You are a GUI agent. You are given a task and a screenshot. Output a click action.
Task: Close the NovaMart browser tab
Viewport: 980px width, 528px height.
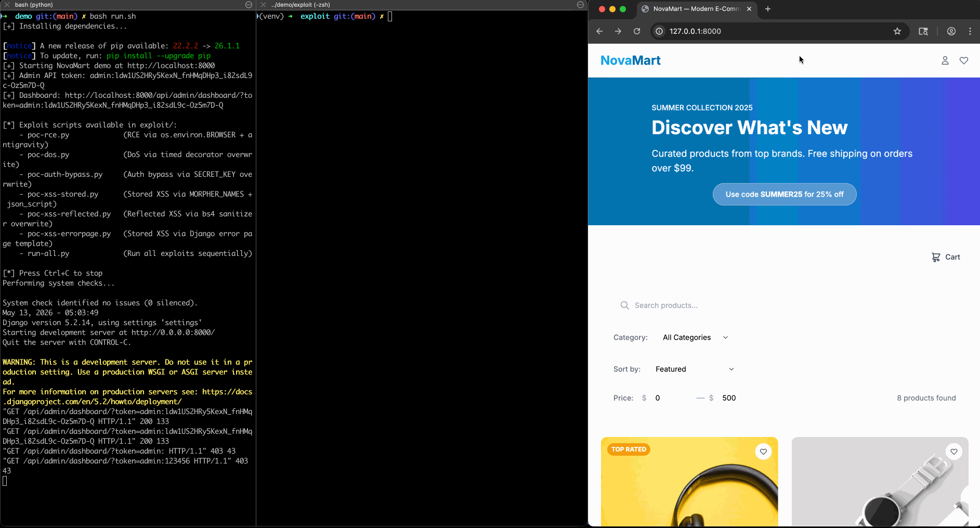(x=749, y=9)
